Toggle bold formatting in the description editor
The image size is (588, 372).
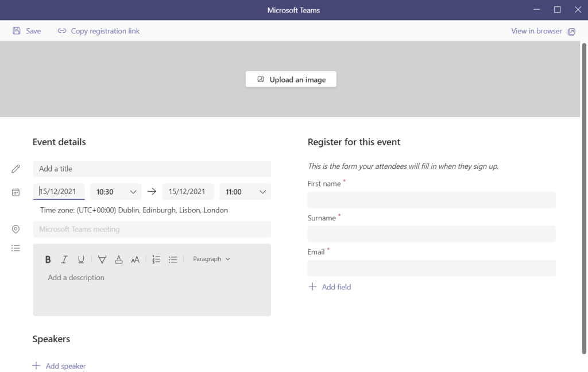click(x=48, y=259)
